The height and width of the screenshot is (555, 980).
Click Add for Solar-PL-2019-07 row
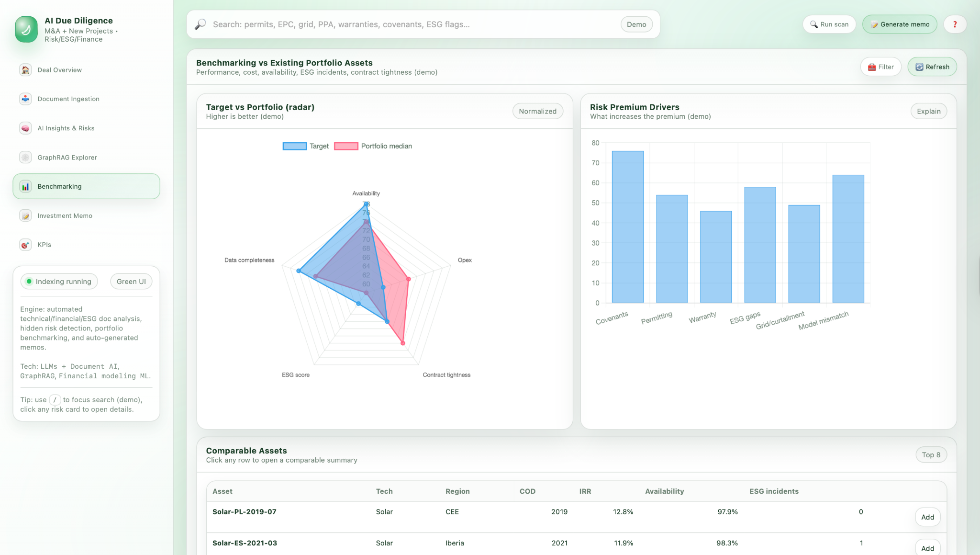pos(927,517)
